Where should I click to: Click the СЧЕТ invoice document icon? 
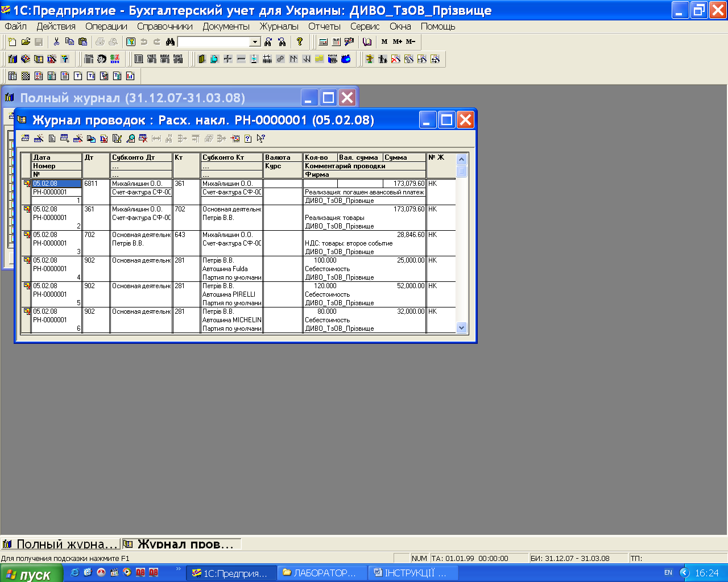[x=151, y=59]
